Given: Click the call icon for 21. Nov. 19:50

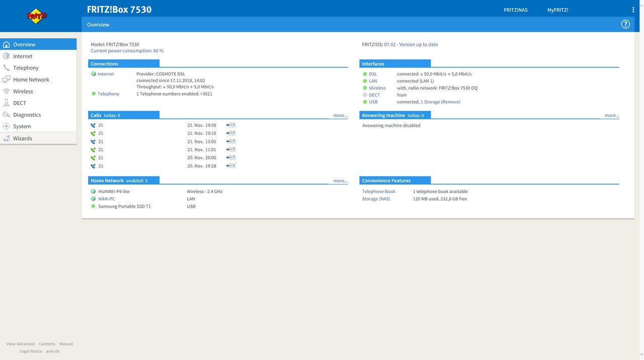Looking at the screenshot, I should (x=93, y=125).
